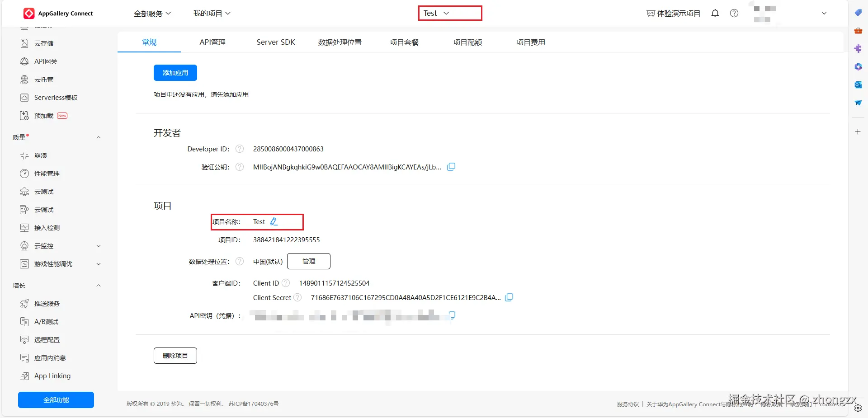Click the 删除项目 button

click(x=175, y=356)
